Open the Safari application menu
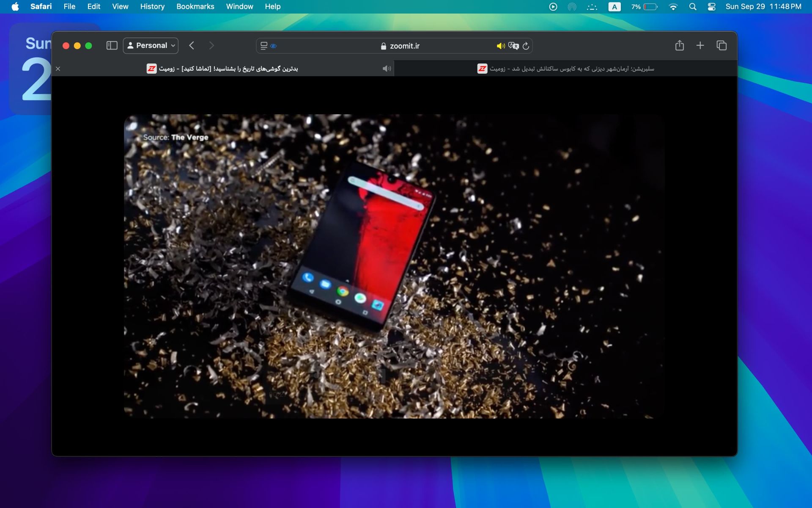This screenshot has height=508, width=812. pyautogui.click(x=41, y=6)
